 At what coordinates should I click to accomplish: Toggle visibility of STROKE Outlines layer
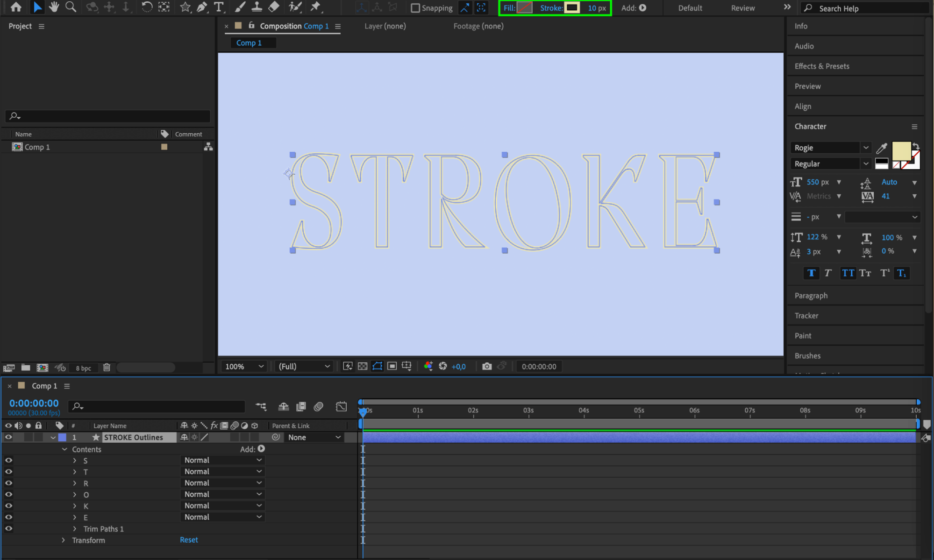point(8,437)
